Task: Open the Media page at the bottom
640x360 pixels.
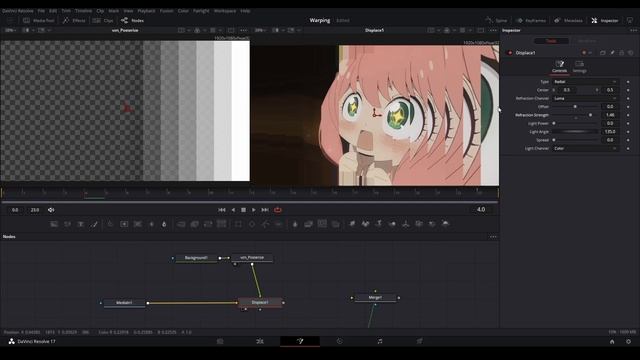Action: pyautogui.click(x=220, y=341)
